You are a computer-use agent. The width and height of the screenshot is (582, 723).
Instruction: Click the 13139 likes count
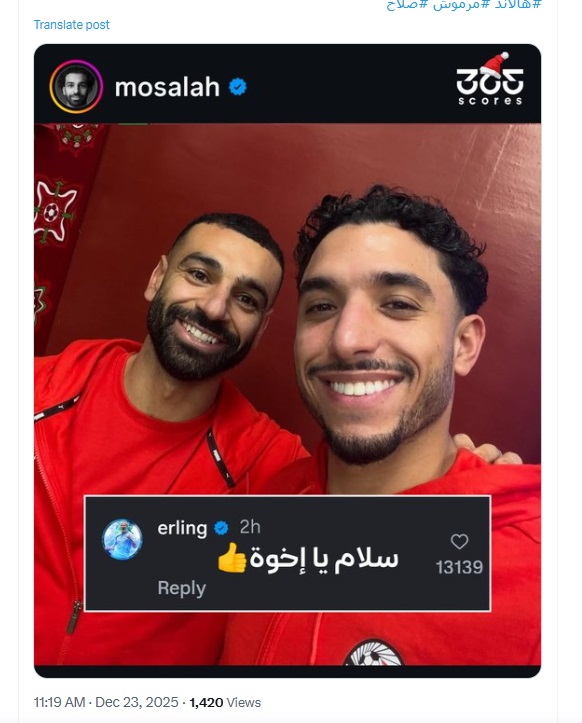point(459,567)
